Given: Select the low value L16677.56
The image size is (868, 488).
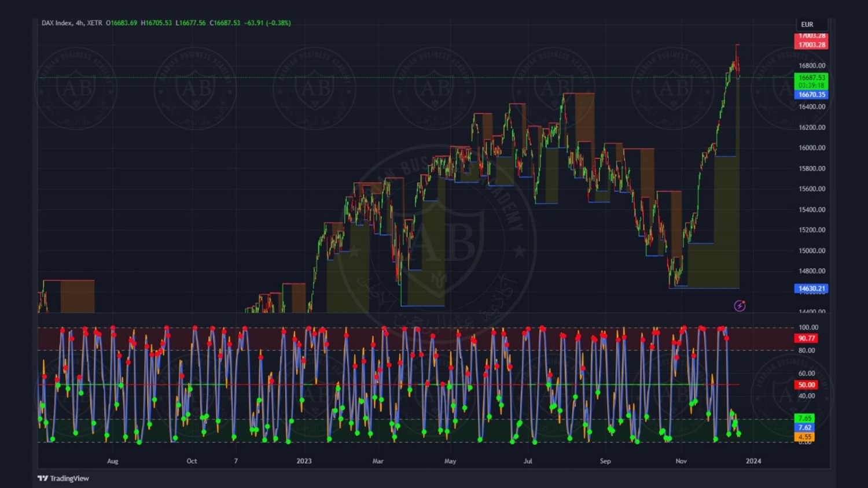Looking at the screenshot, I should click(x=190, y=23).
